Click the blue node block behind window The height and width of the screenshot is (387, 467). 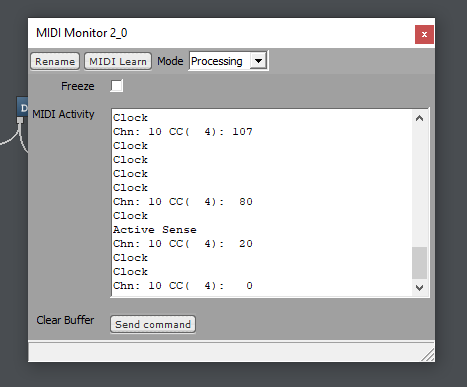[22, 107]
